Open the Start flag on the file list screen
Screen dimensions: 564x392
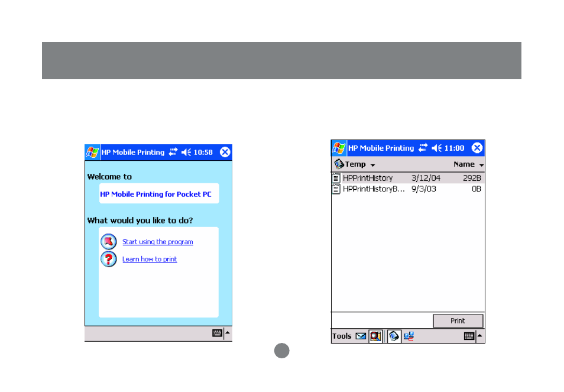pyautogui.click(x=339, y=148)
